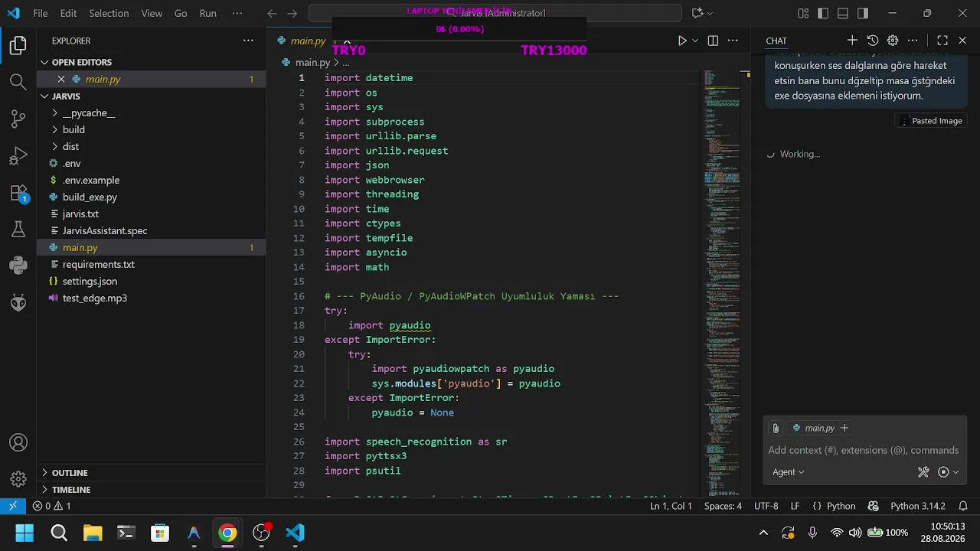Viewport: 980px width, 551px height.
Task: Toggle the bottom panel
Action: pos(843,13)
